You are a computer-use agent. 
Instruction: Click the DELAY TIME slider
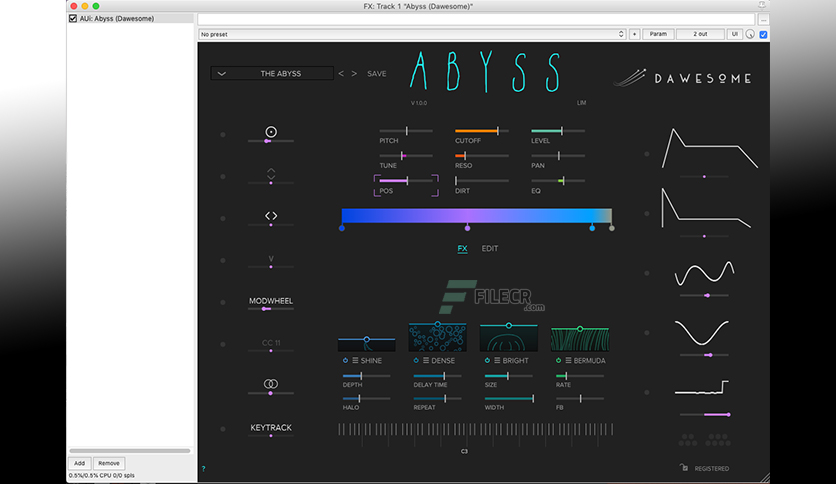point(437,376)
